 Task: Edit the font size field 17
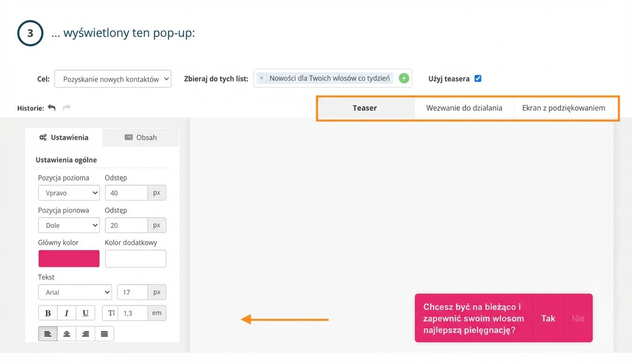coord(132,292)
